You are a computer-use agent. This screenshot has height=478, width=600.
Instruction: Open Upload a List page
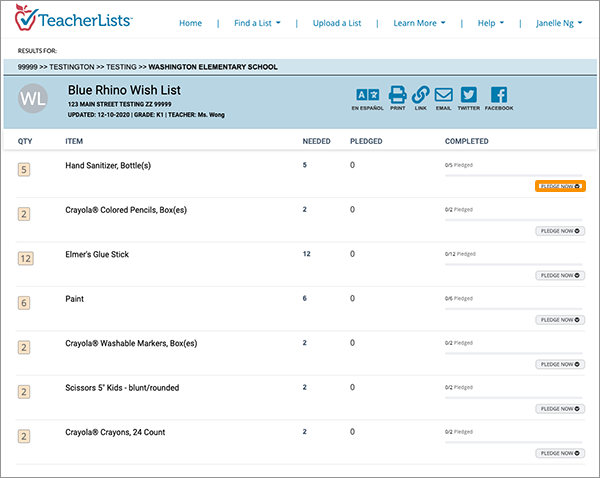coord(337,23)
